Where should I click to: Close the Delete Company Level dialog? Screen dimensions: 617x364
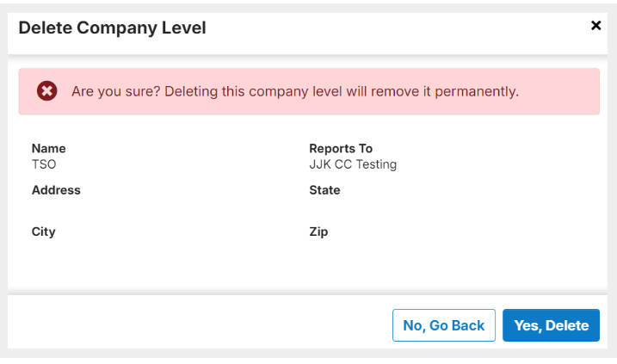pos(595,26)
